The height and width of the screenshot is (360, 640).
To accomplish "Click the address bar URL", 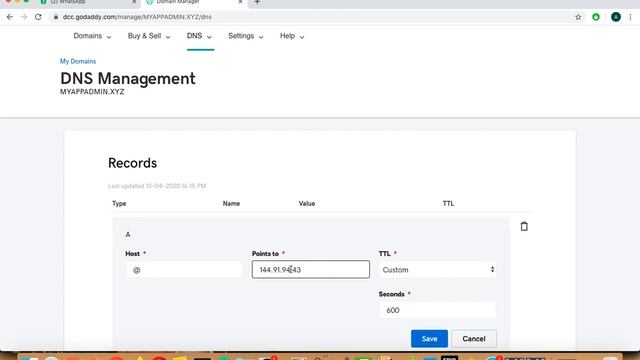I will coord(137,17).
